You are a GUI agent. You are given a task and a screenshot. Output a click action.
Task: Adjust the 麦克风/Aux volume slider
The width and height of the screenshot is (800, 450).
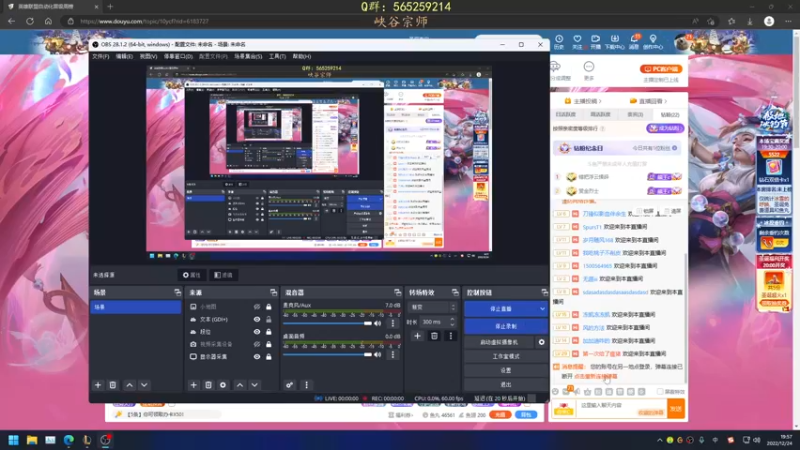[328, 323]
